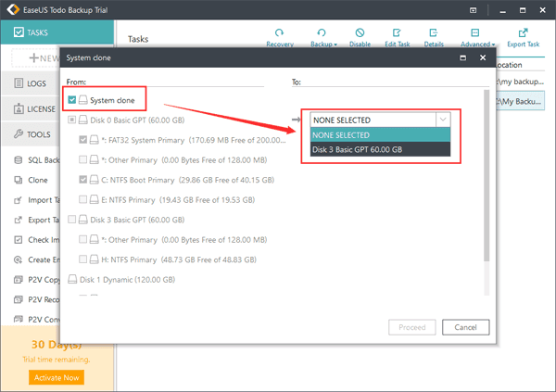Check the Other Primary checkbox under Disk 3
This screenshot has height=392, width=556.
pyautogui.click(x=83, y=239)
